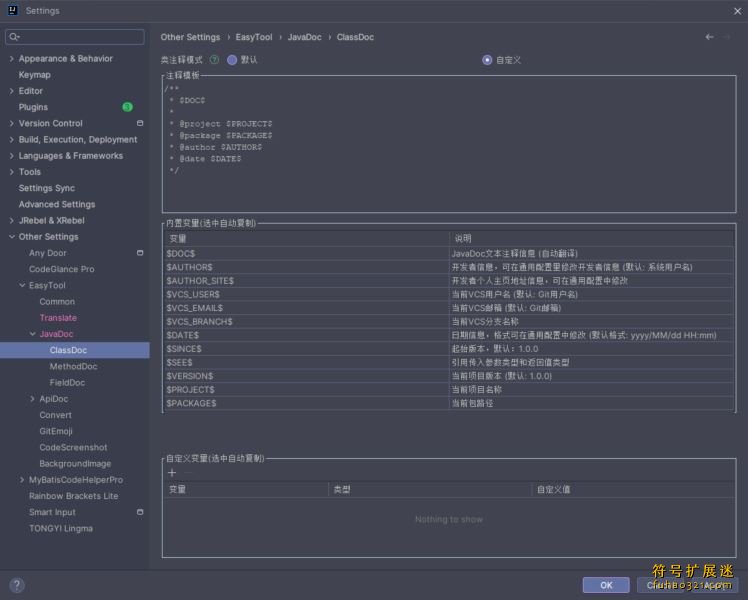Screen dimensions: 748x600
Task: Open Convert settings
Action: [55, 415]
